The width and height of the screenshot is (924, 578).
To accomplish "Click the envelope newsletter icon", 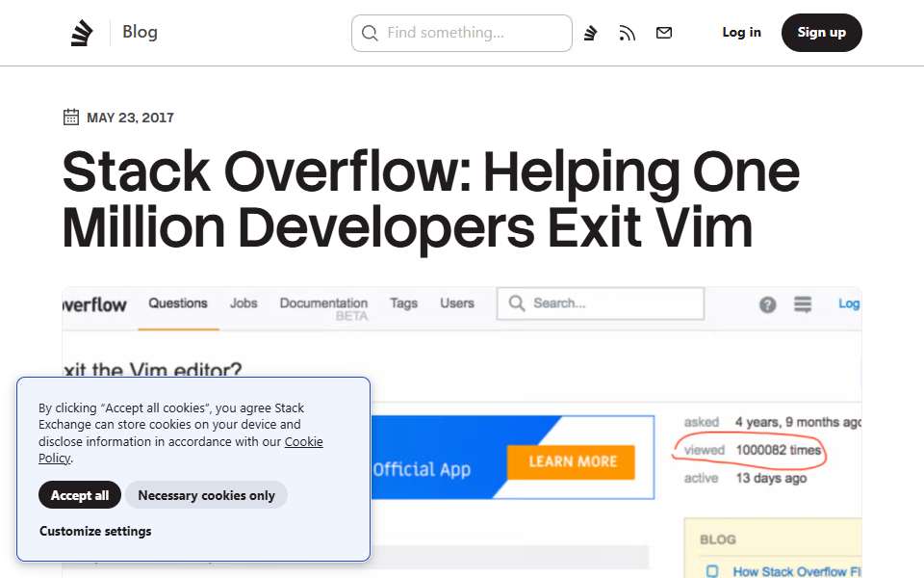I will click(x=664, y=33).
